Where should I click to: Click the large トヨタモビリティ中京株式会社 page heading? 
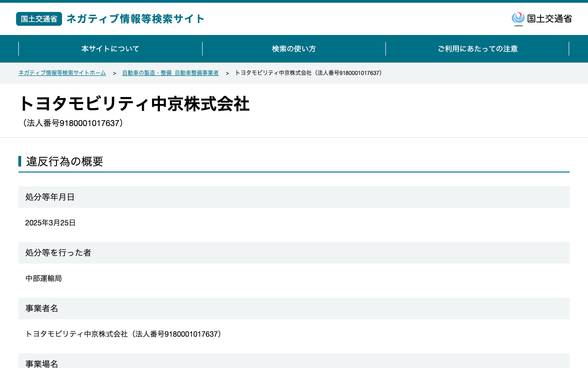click(x=134, y=104)
